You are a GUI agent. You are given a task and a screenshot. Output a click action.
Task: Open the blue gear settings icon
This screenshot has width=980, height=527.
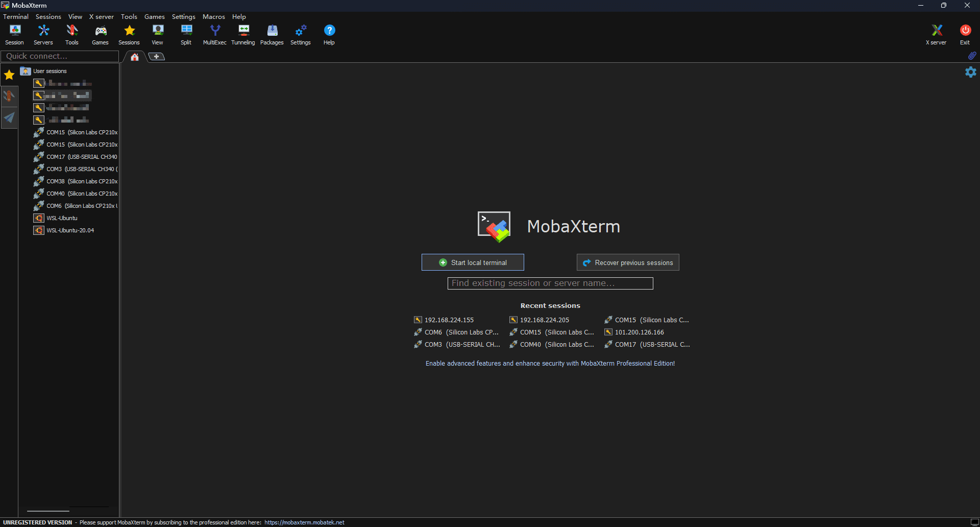pos(971,72)
